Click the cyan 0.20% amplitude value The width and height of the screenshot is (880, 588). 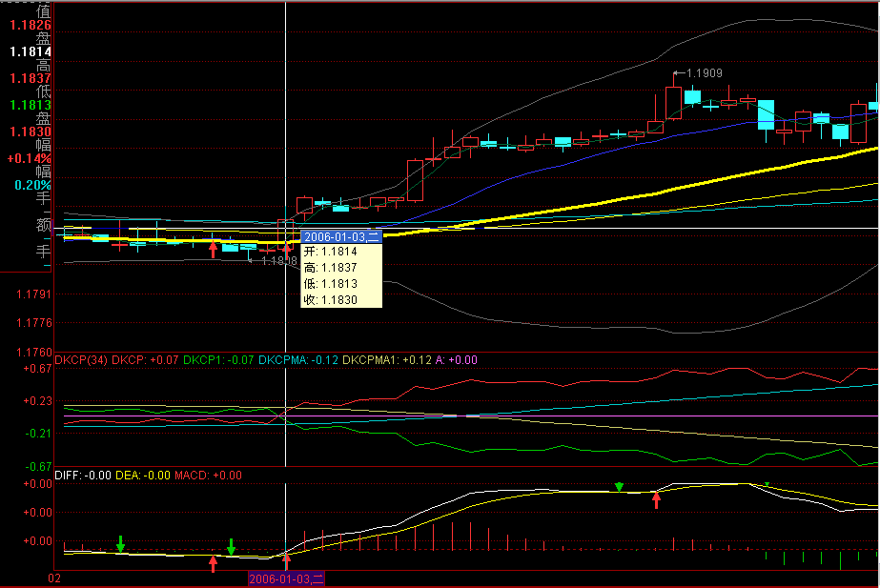pos(32,185)
